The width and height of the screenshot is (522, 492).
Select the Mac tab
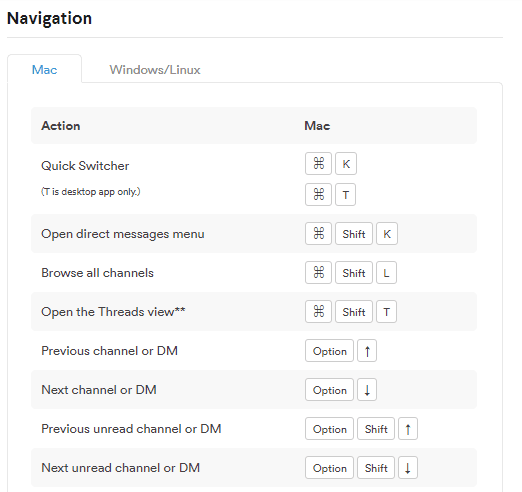click(x=44, y=70)
